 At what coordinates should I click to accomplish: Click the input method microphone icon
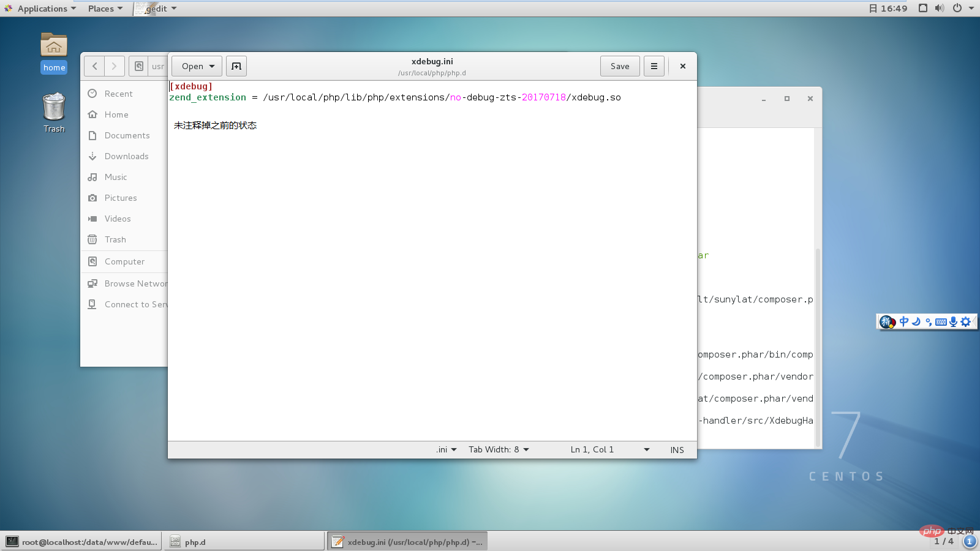point(953,321)
